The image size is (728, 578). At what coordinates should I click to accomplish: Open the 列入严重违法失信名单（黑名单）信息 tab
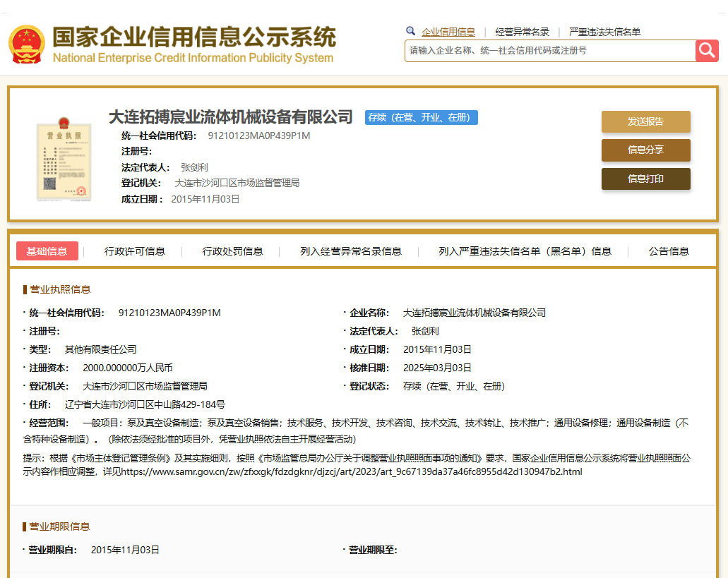click(x=525, y=251)
